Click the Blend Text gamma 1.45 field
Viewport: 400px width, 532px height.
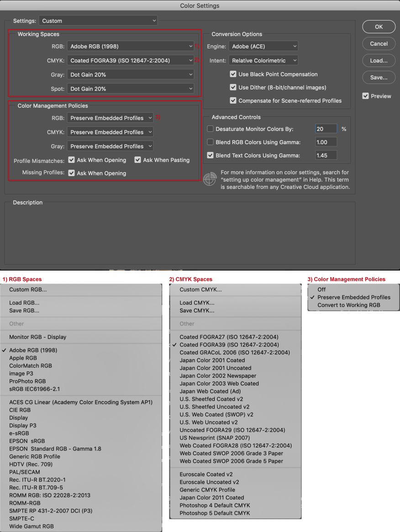tap(326, 156)
